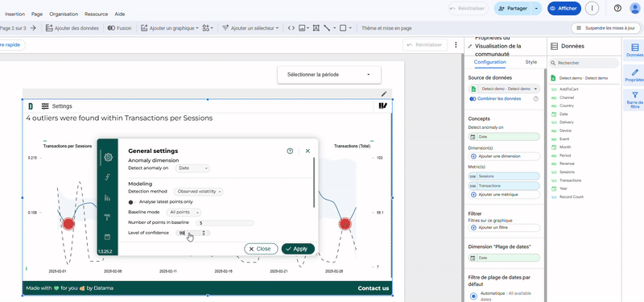This screenshot has width=644, height=302.
Task: Close General settings dialog with X icon
Action: [308, 151]
